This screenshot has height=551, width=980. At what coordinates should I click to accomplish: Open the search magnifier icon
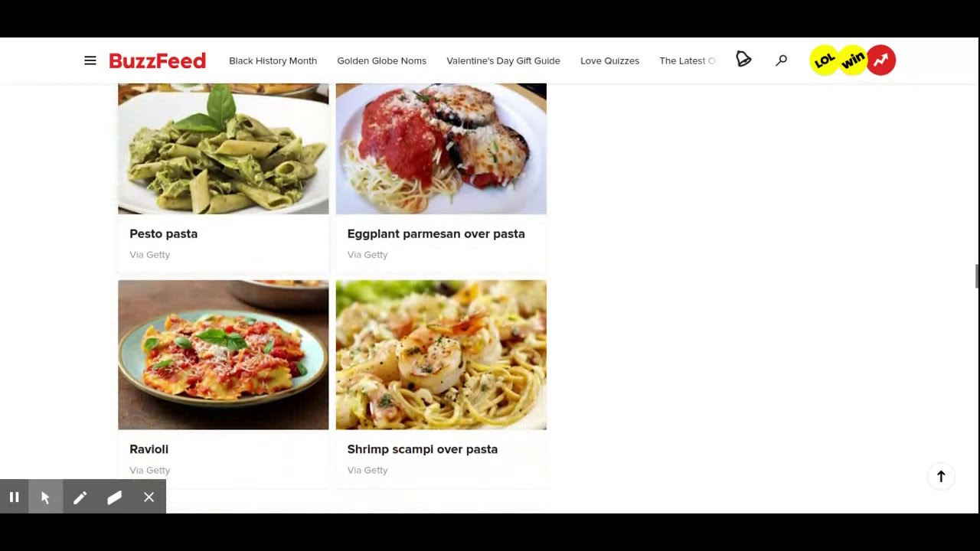pos(781,60)
